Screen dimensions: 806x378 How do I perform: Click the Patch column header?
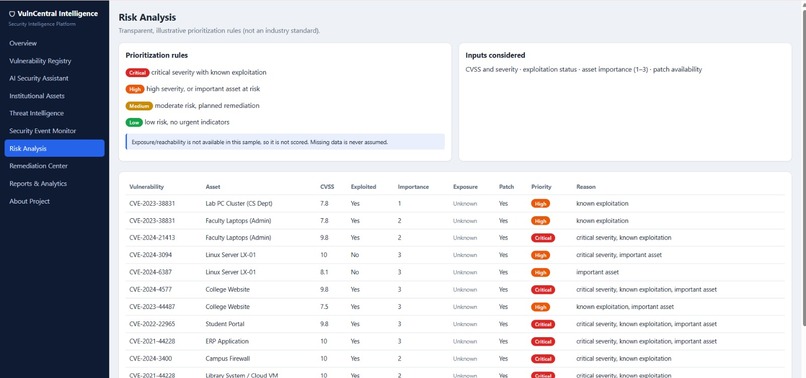click(x=506, y=187)
